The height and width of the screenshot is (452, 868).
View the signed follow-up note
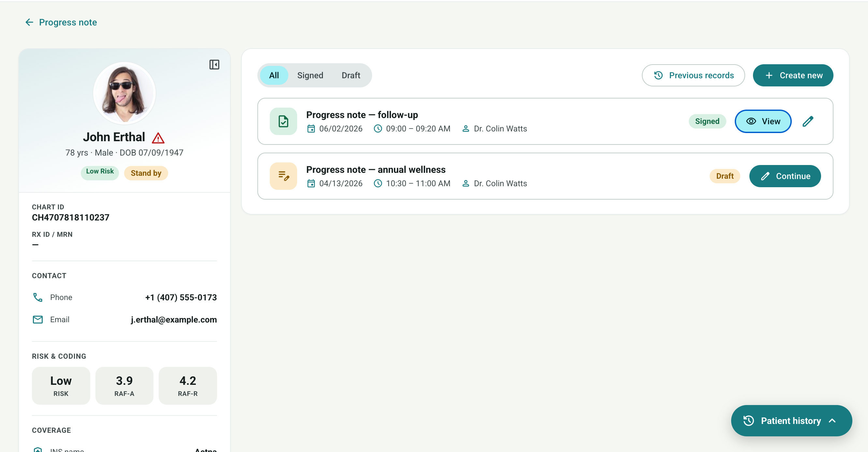tap(763, 121)
